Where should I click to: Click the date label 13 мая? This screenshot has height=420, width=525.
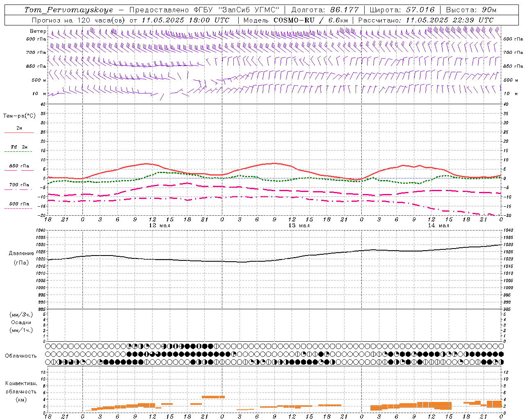click(299, 226)
